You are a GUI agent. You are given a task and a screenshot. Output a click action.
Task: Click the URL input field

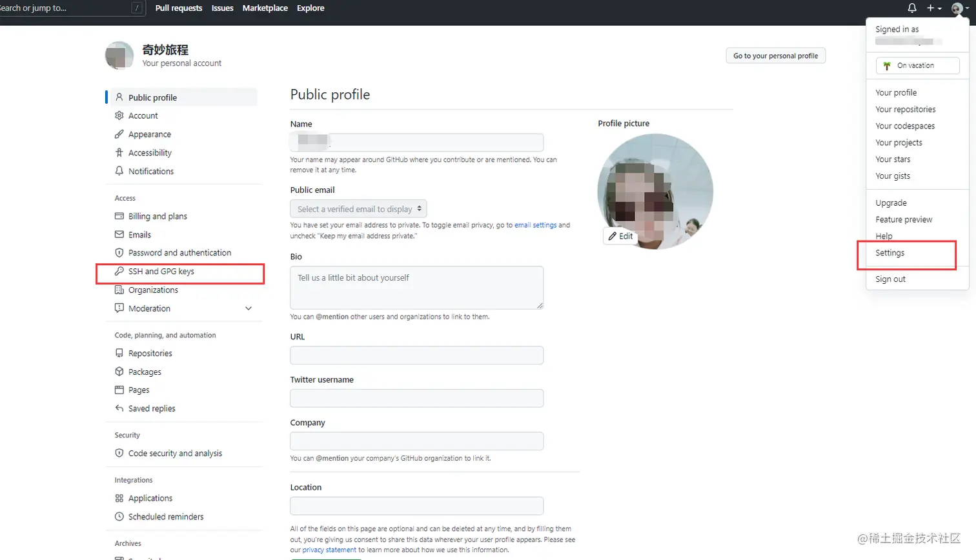[x=417, y=355]
